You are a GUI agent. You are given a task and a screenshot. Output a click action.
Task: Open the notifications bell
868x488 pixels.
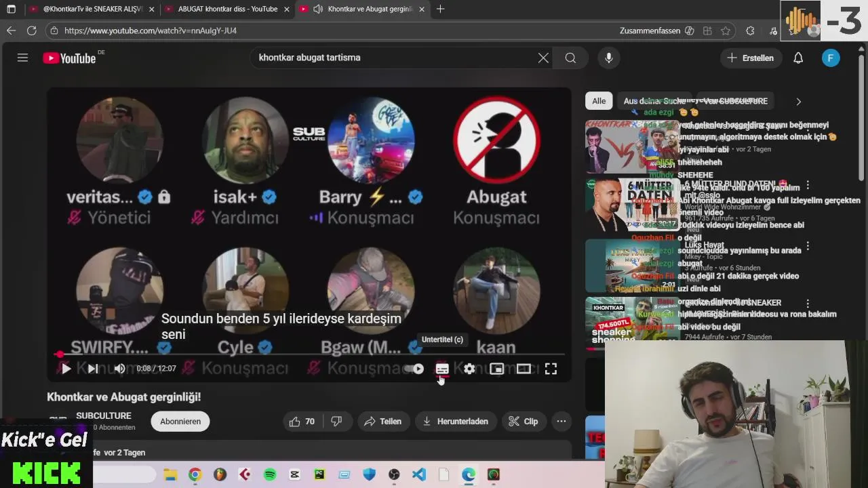(798, 58)
